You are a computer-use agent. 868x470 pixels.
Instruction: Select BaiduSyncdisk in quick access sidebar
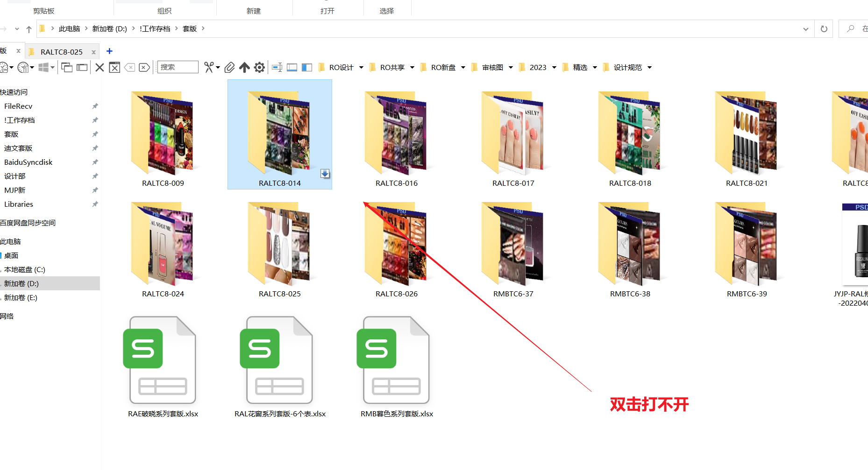[x=28, y=162]
